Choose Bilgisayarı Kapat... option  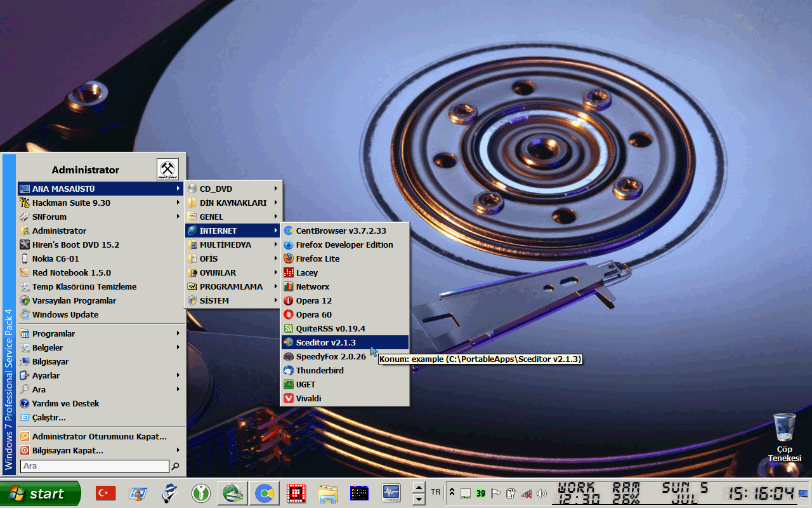click(101, 450)
